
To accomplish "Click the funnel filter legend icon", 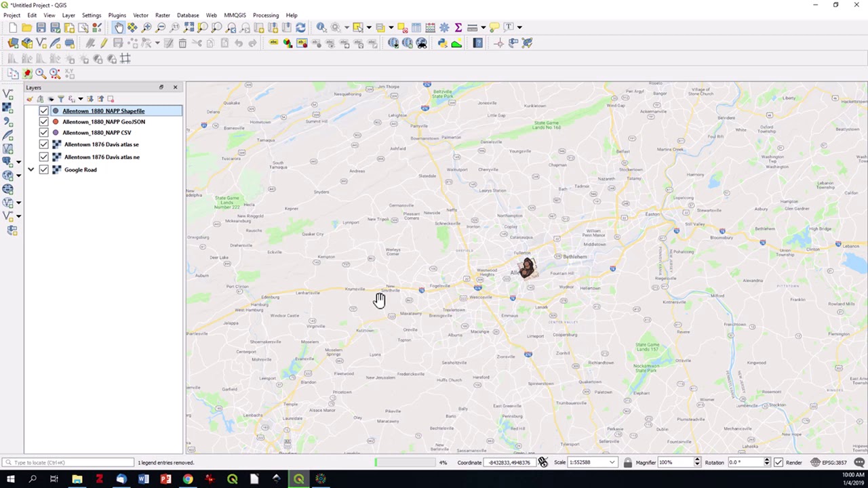I will (60, 99).
